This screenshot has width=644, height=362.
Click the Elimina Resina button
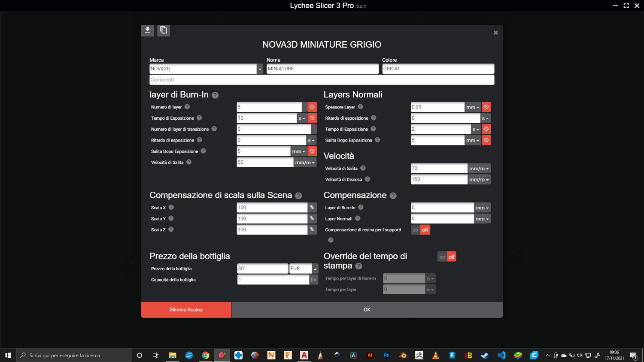pos(186,310)
